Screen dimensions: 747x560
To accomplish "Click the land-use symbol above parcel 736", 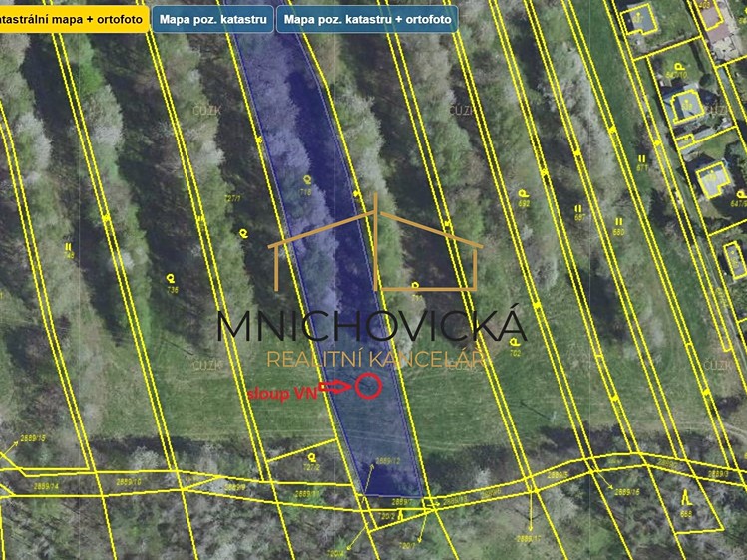I will [171, 278].
